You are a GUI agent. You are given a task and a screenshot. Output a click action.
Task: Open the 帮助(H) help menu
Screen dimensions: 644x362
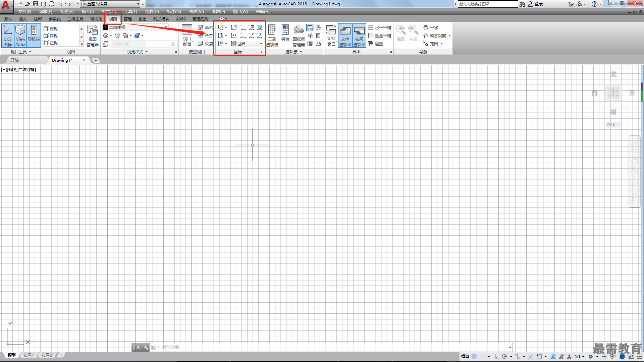pyautogui.click(x=263, y=12)
